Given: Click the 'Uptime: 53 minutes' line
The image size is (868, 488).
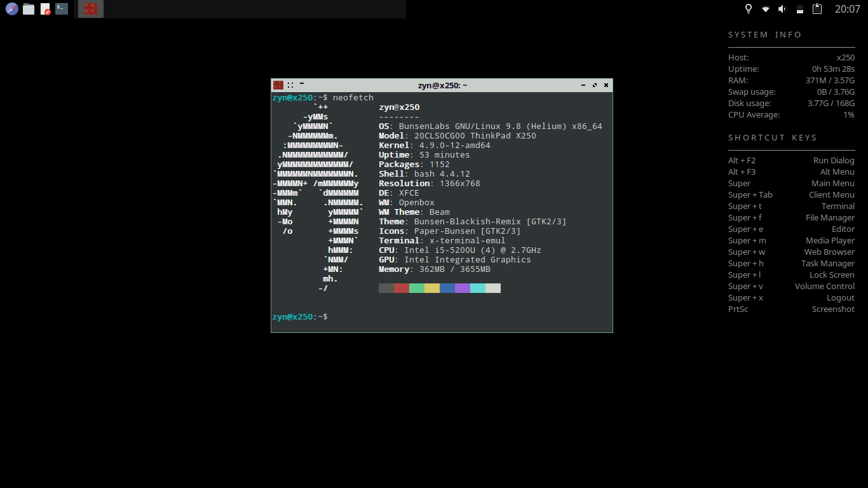Looking at the screenshot, I should pyautogui.click(x=424, y=155).
